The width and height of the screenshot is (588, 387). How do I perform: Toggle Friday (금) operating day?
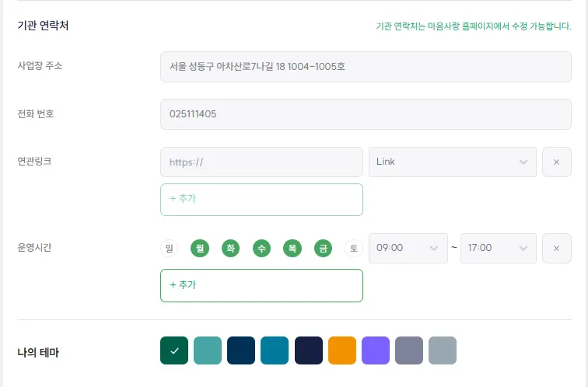pos(322,249)
